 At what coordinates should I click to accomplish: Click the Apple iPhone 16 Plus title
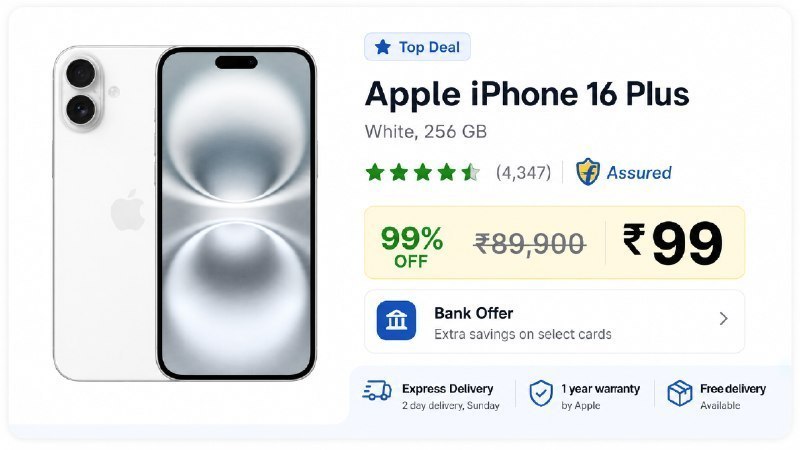527,94
